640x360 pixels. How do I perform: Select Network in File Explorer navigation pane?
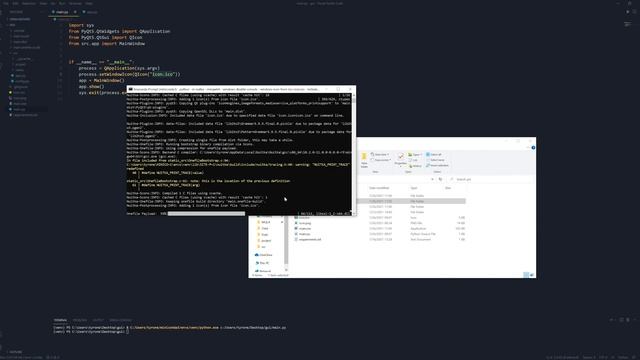click(263, 271)
